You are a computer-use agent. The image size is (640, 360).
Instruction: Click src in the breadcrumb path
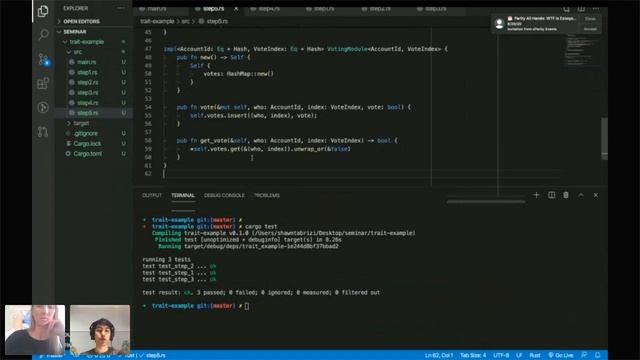(185, 21)
